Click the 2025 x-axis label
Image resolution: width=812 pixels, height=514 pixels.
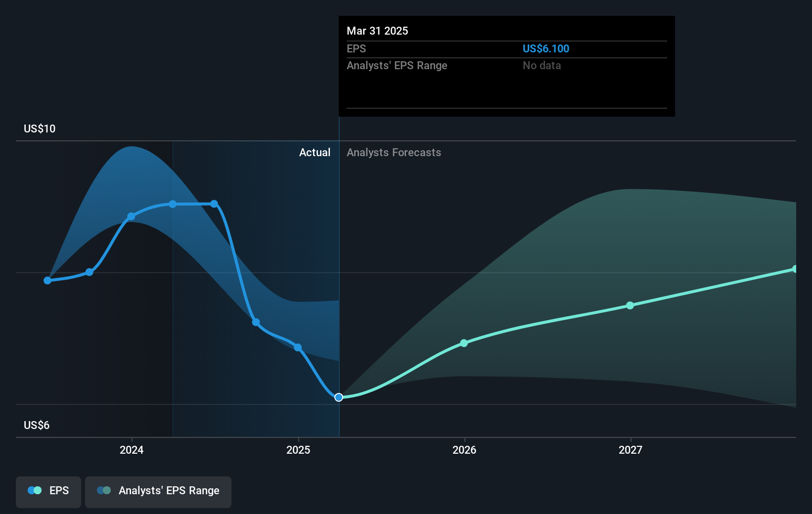[298, 450]
